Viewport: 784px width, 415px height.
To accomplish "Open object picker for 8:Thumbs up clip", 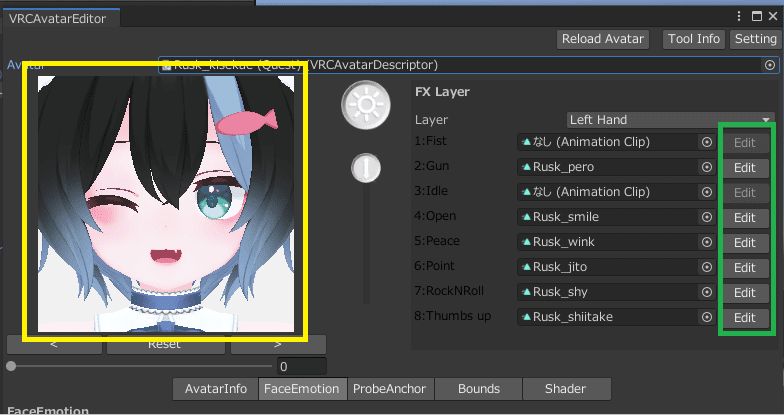I will coord(706,317).
